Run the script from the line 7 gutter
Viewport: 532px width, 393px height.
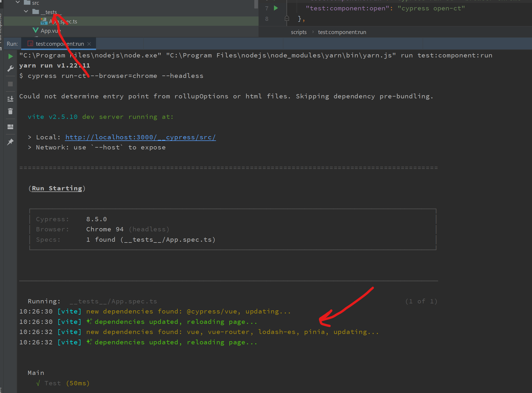click(x=276, y=8)
